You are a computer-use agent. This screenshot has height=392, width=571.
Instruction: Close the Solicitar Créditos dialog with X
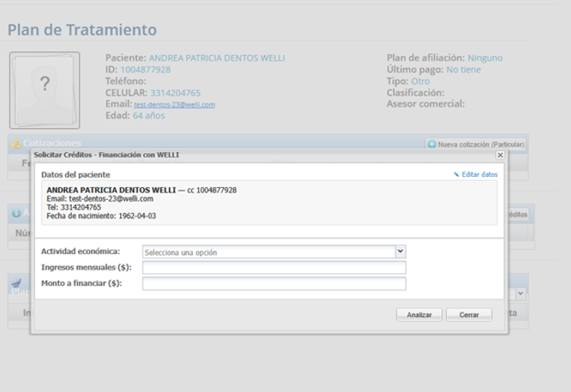click(500, 155)
